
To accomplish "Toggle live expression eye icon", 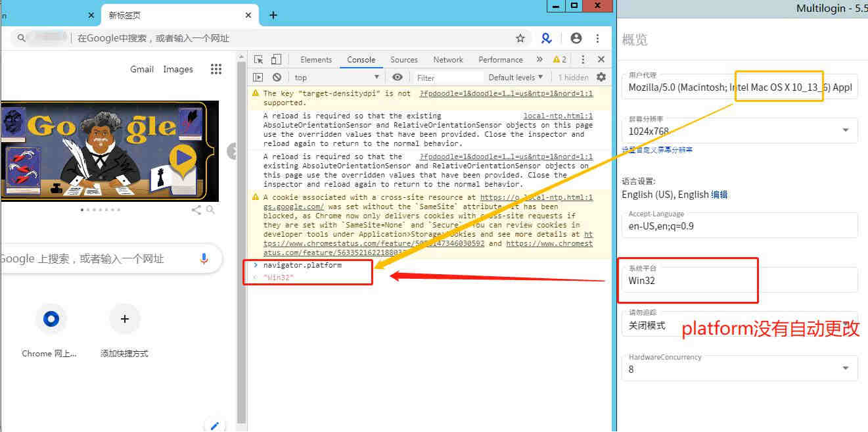I will coord(397,77).
